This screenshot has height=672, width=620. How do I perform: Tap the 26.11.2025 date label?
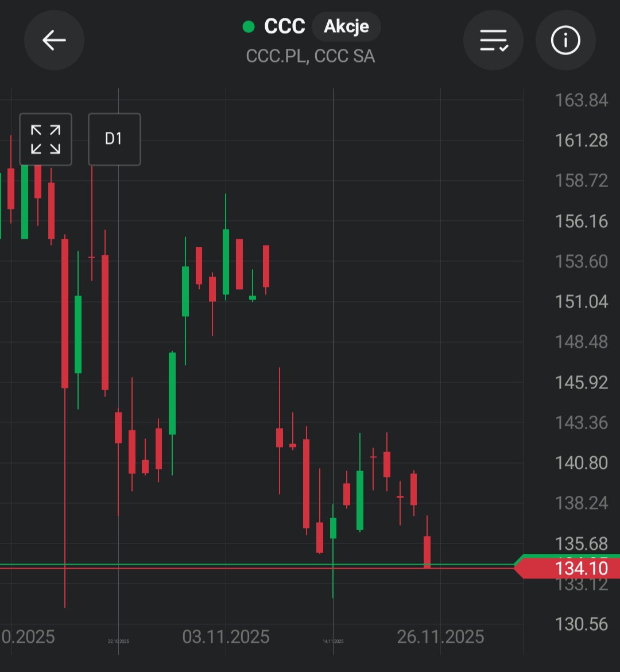[x=440, y=637]
